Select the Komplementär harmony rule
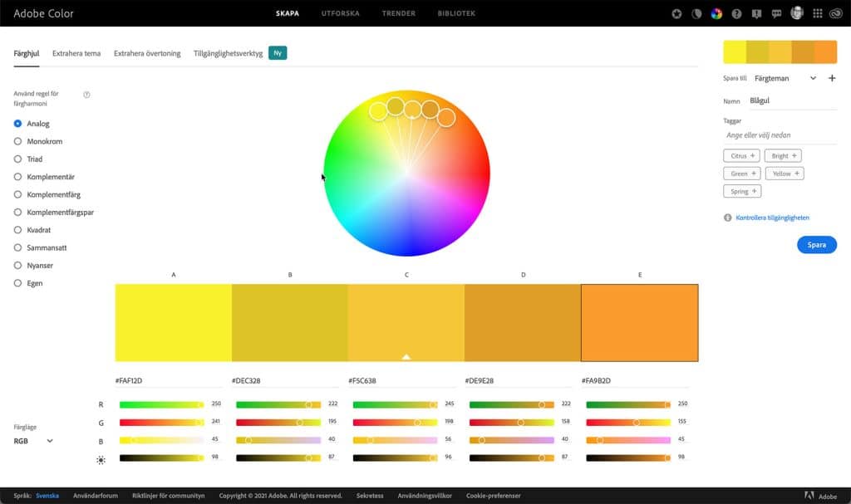This screenshot has width=851, height=504. pyautogui.click(x=18, y=177)
